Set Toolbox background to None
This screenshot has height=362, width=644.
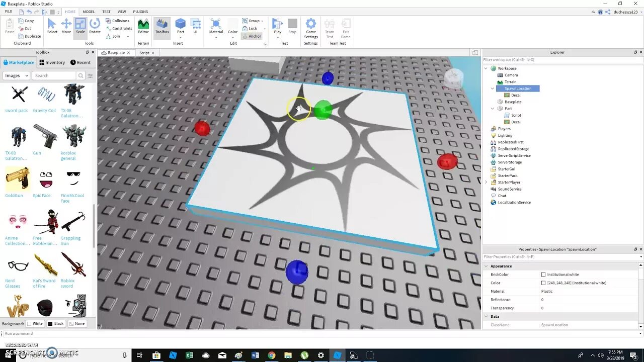[77, 323]
